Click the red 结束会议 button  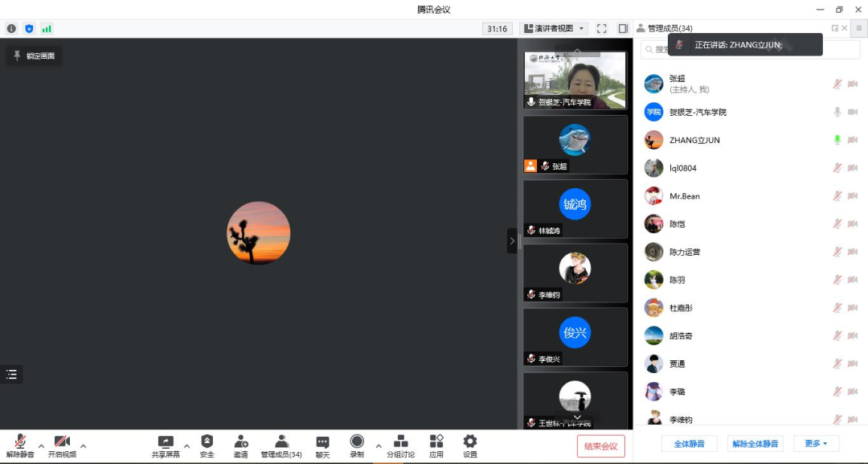pos(600,446)
